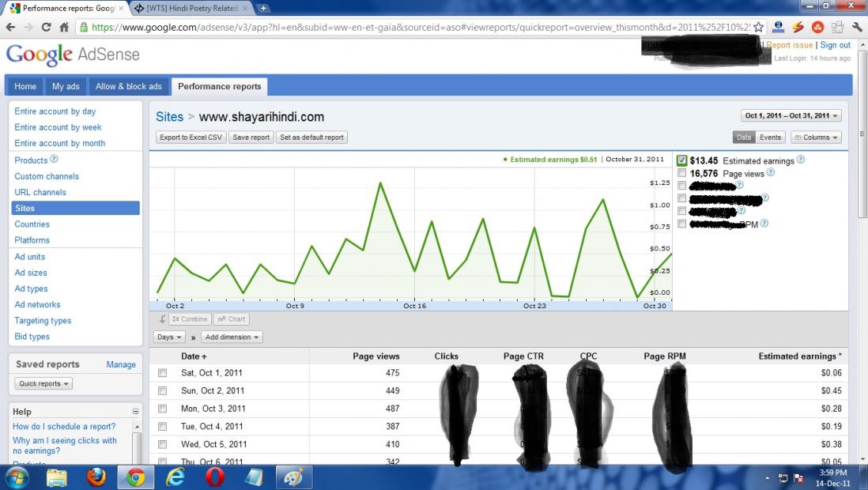The height and width of the screenshot is (490, 868).
Task: Click the Save report button
Action: point(251,138)
